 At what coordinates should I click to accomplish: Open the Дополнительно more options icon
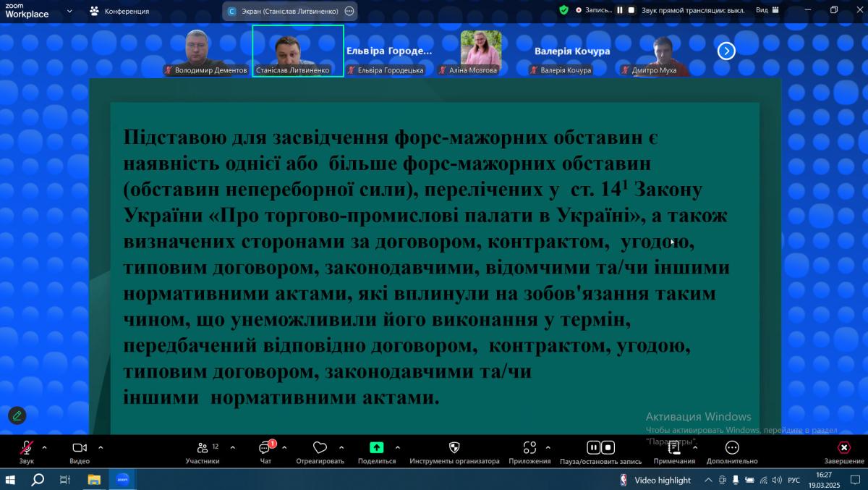point(732,448)
